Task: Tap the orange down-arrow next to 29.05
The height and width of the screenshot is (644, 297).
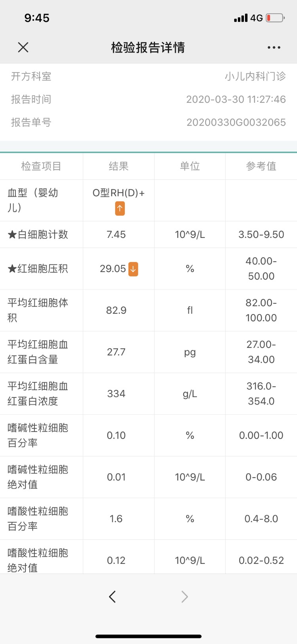Action: [133, 269]
